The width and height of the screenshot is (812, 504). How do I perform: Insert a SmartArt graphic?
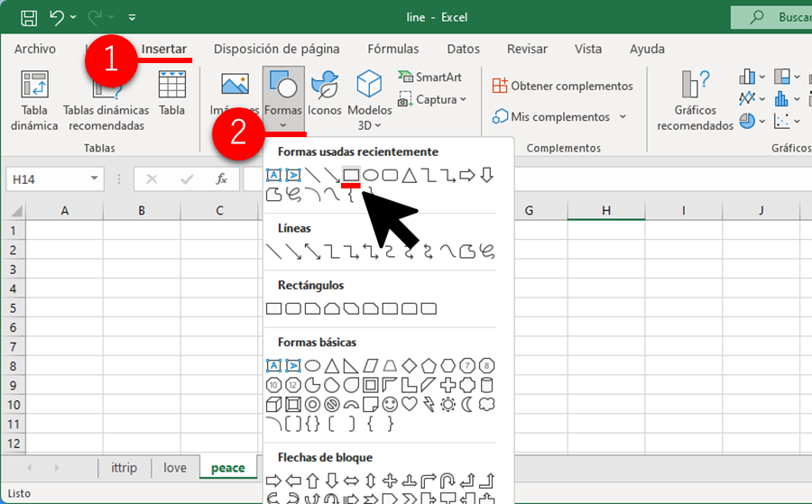[x=429, y=78]
